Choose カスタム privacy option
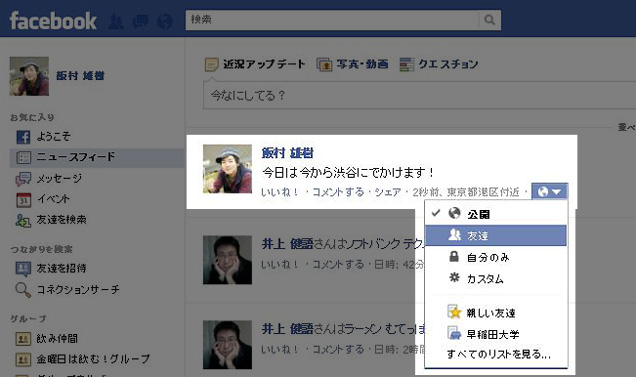636x377 pixels. pos(496,279)
